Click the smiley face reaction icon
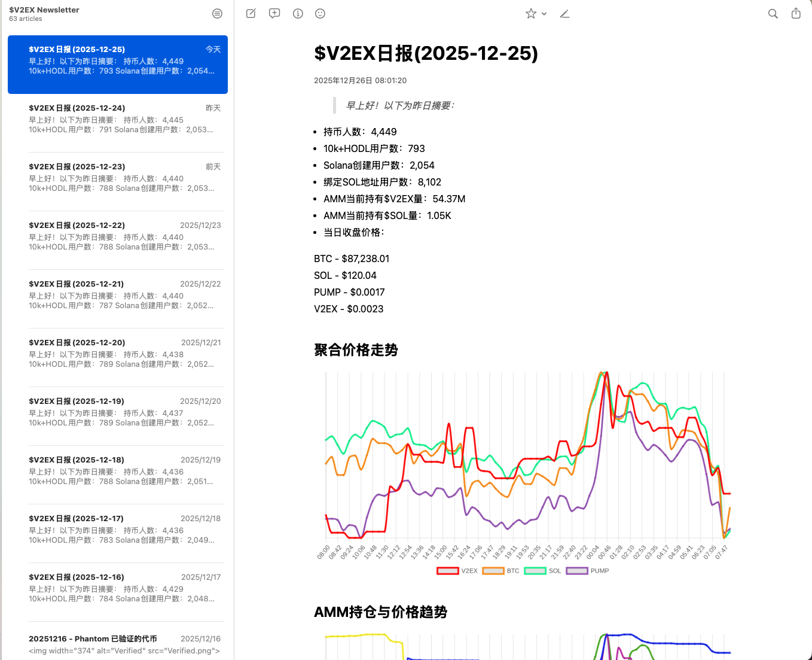The height and width of the screenshot is (660, 812). (320, 13)
